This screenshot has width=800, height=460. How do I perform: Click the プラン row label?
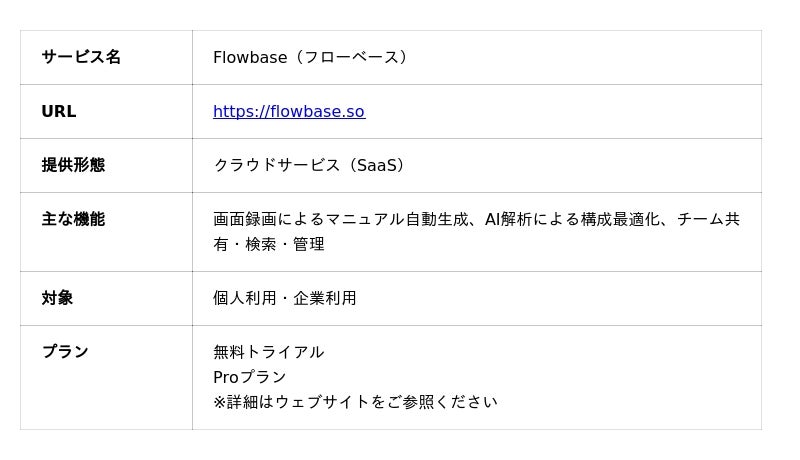tap(65, 352)
